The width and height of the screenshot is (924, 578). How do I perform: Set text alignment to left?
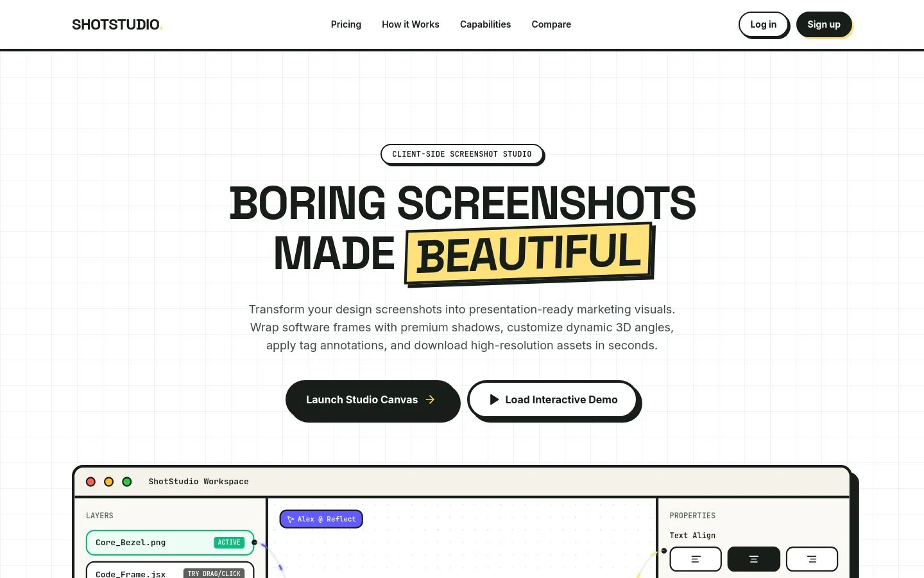coord(696,559)
